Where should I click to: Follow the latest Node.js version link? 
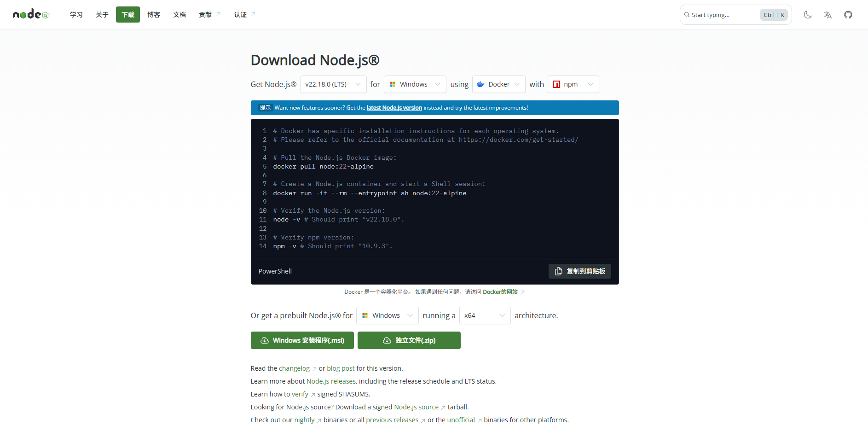[x=394, y=107]
